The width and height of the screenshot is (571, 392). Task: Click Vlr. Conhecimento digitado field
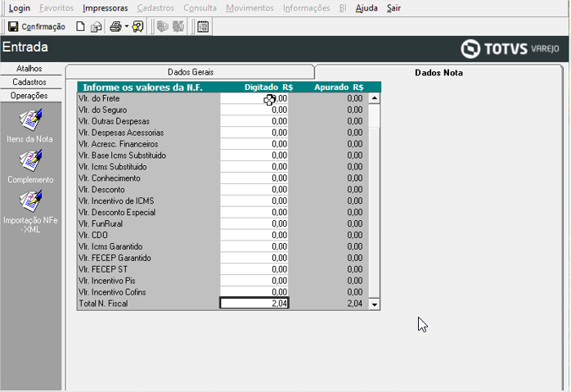254,178
